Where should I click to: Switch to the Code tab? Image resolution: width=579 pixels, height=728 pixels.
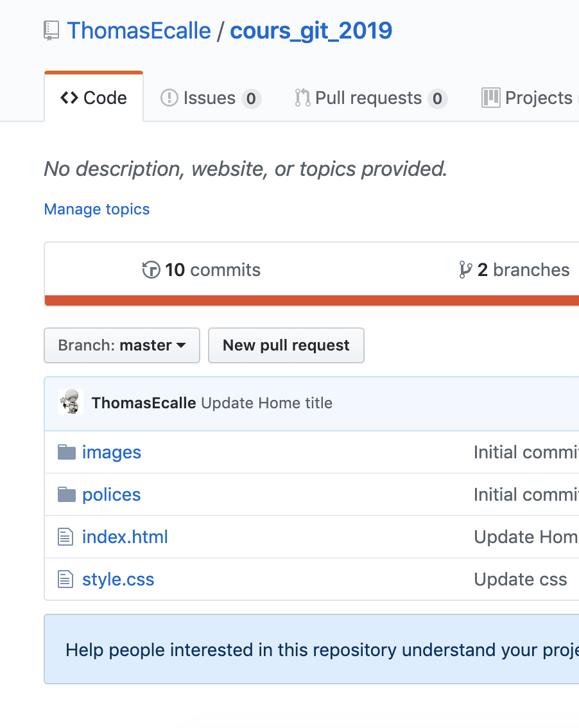coord(94,98)
